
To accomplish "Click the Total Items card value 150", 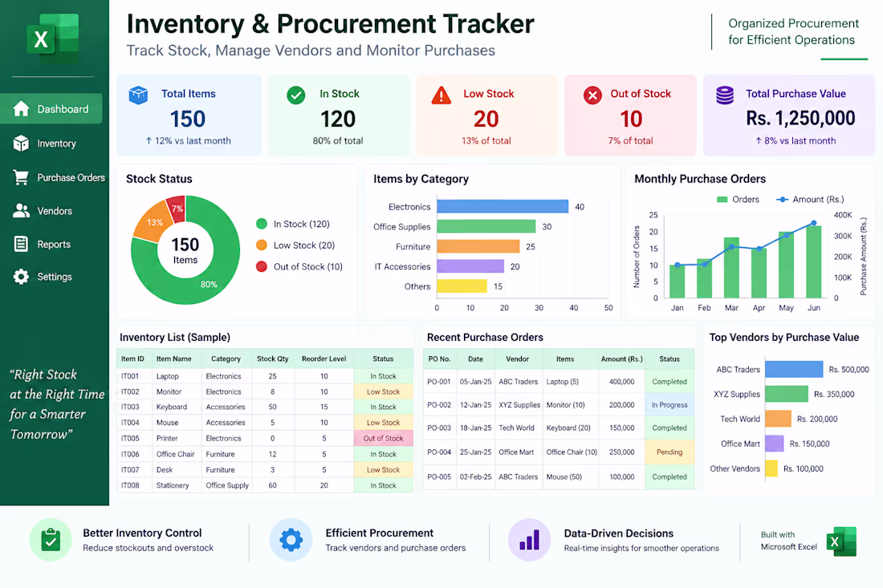I will click(188, 119).
